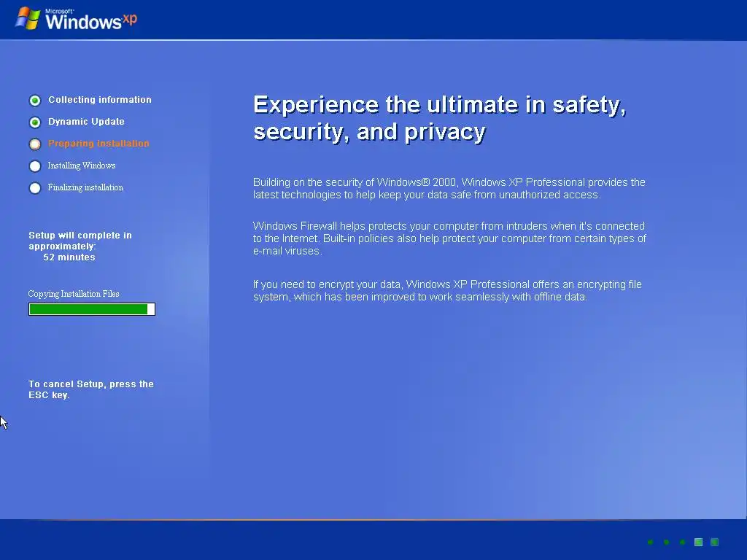
Task: Click the Setup will complete in approximately text
Action: click(x=80, y=241)
